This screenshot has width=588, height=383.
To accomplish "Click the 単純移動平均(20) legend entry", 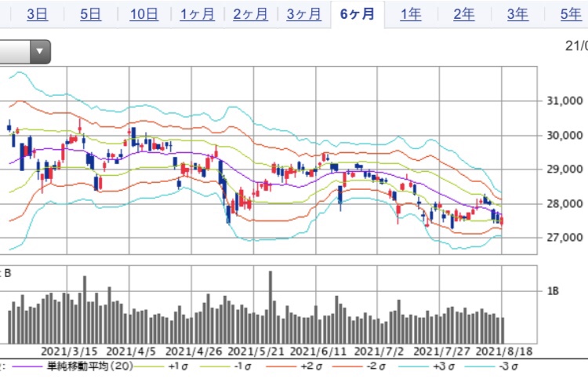I will click(x=90, y=366).
